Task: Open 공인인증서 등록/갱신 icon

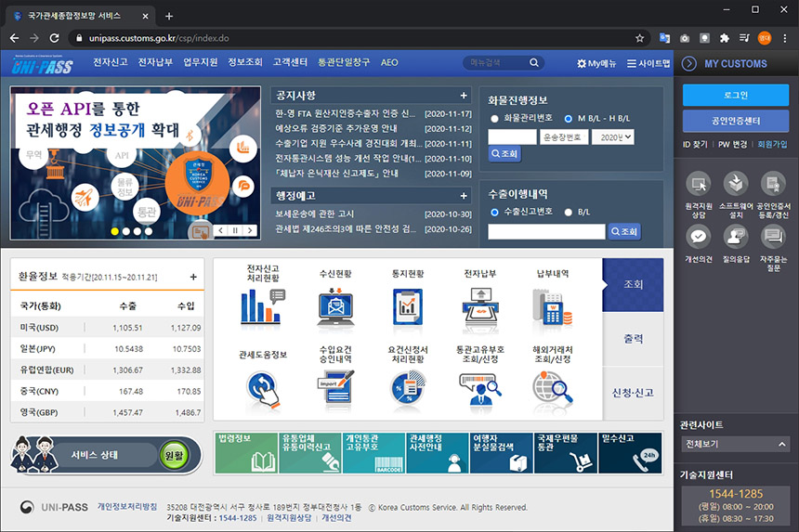Action: tap(773, 184)
